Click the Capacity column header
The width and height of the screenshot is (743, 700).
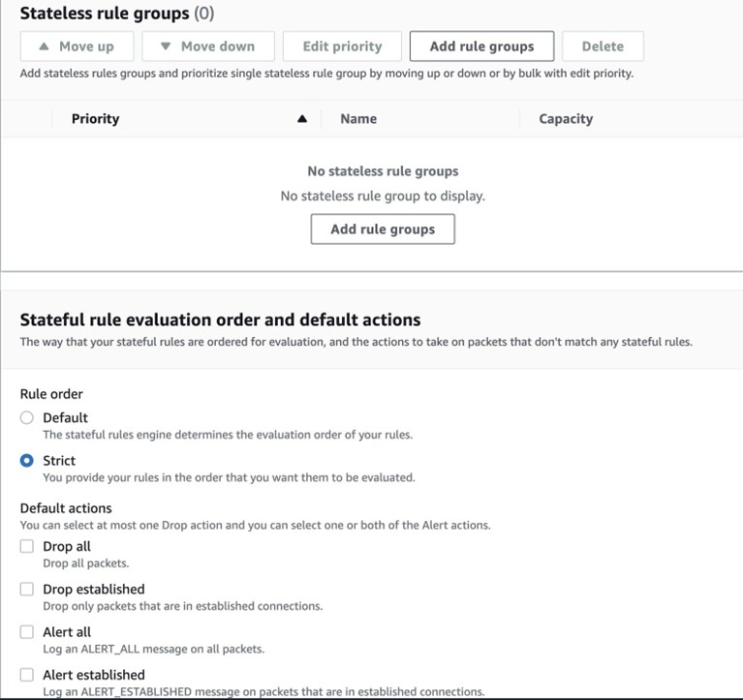pyautogui.click(x=566, y=119)
